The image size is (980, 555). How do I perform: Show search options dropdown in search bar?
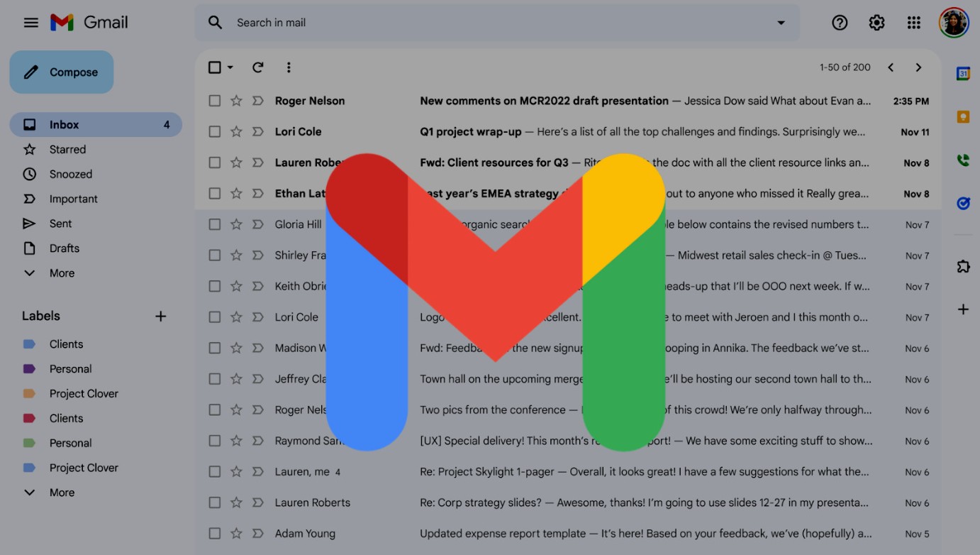point(781,23)
